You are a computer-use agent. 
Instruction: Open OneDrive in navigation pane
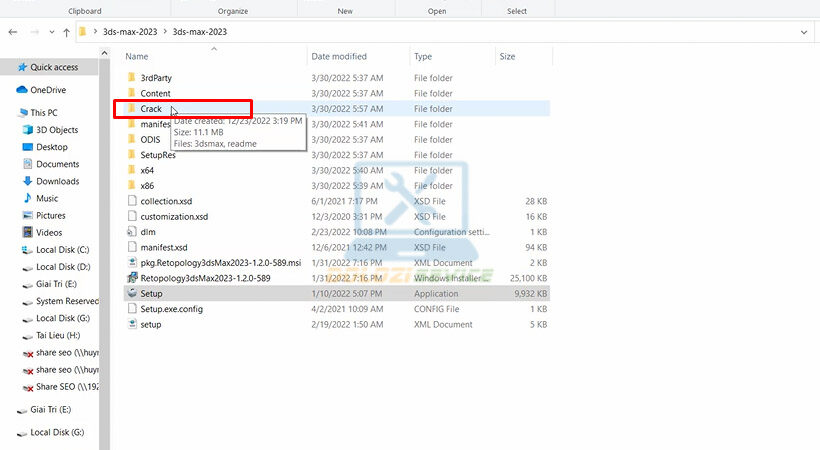click(x=47, y=90)
